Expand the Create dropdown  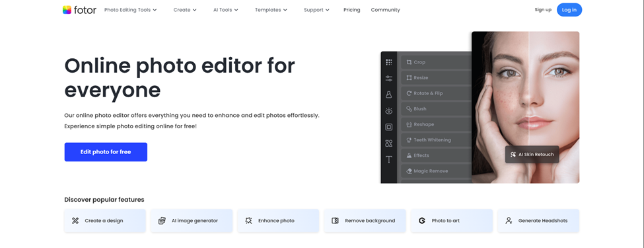coord(185,10)
